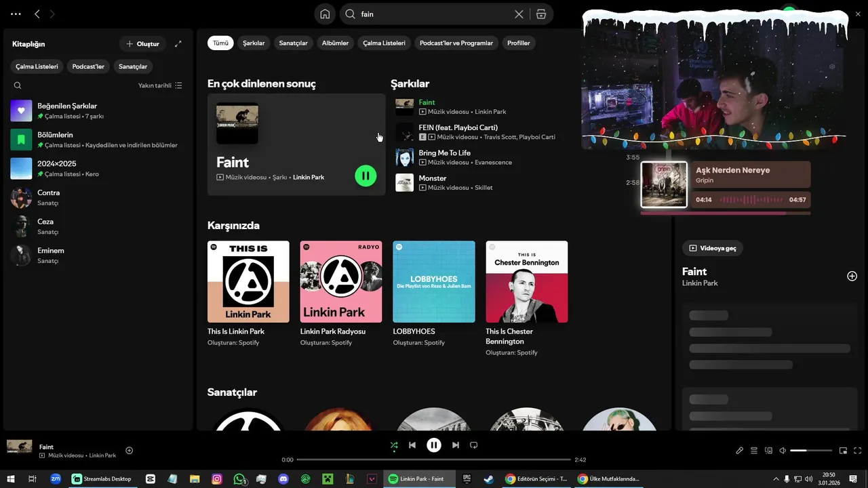Image resolution: width=868 pixels, height=488 pixels.
Task: Click Linkin Park link in top result card
Action: 309,177
